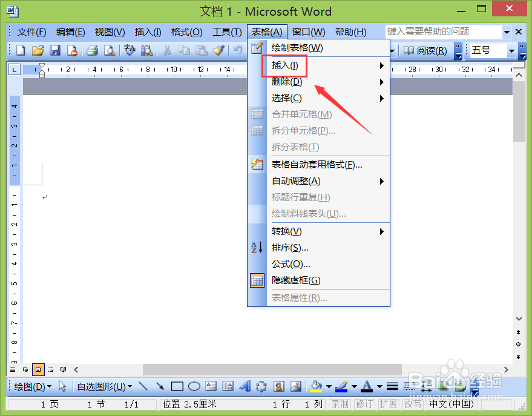Insert WordArt from the drawing toolbar
The height and width of the screenshot is (416, 532).
click(245, 386)
